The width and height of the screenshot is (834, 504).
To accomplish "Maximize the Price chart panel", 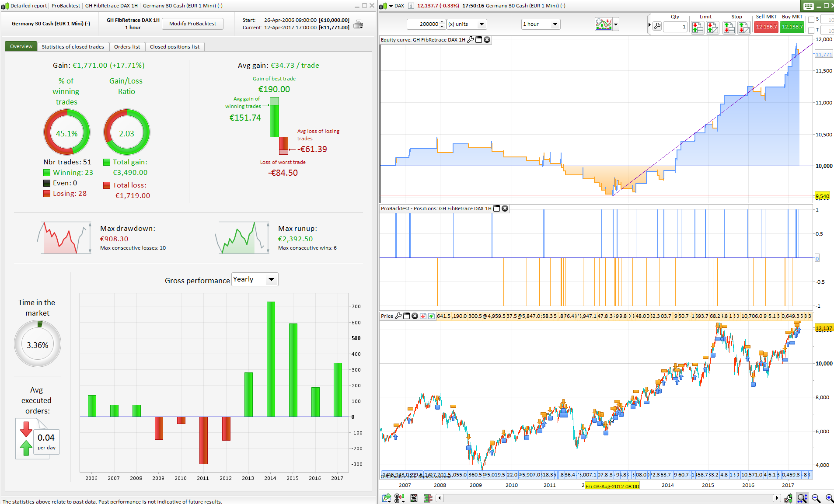I will [407, 316].
